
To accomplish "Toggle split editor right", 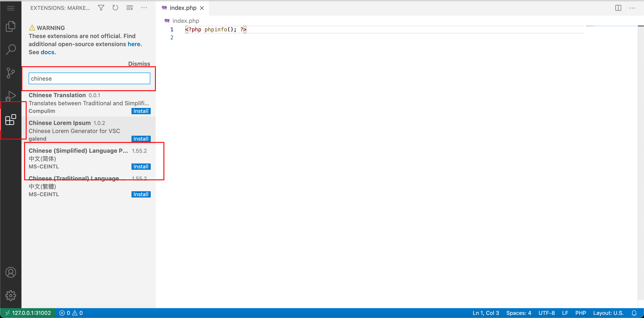I will pos(618,8).
